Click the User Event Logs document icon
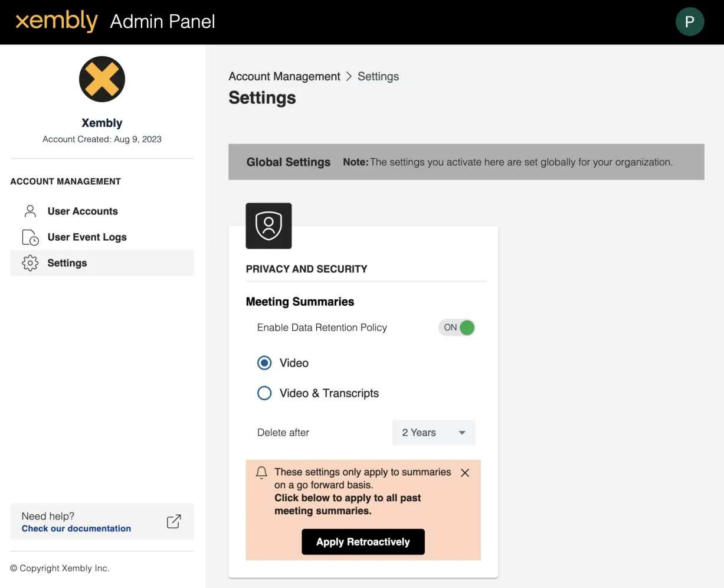724x588 pixels. (x=30, y=237)
